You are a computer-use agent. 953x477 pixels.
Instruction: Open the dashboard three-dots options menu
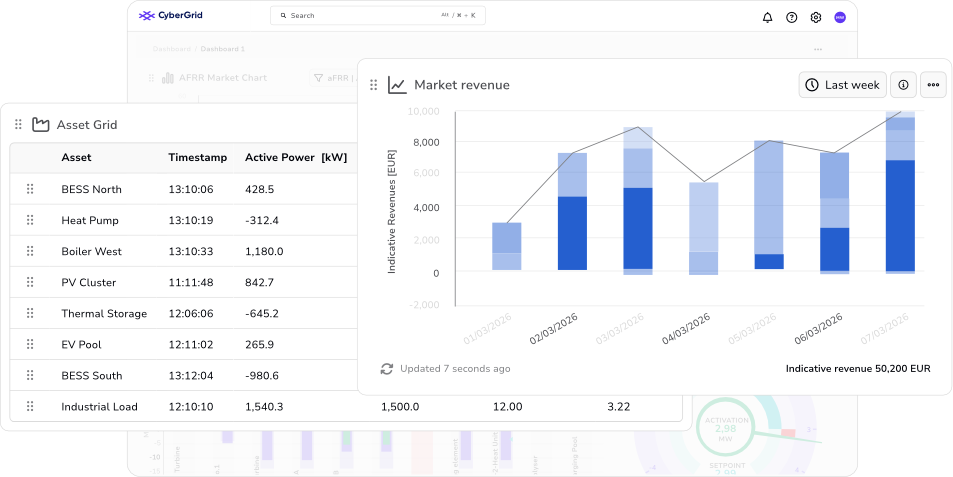[818, 49]
